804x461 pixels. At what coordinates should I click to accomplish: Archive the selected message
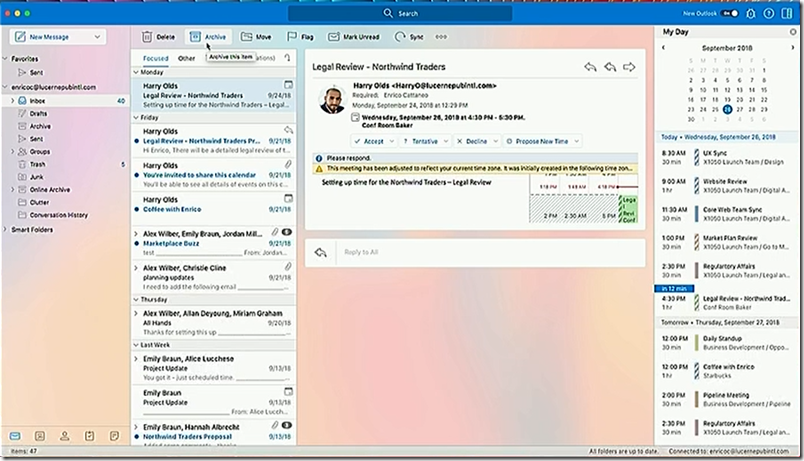click(208, 37)
